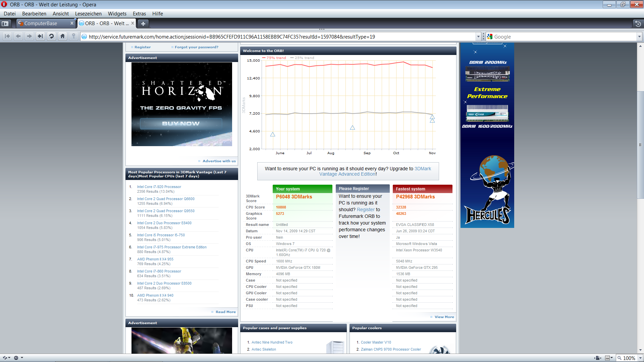
Task: Toggle the show images status bar icon
Action: [608, 358]
